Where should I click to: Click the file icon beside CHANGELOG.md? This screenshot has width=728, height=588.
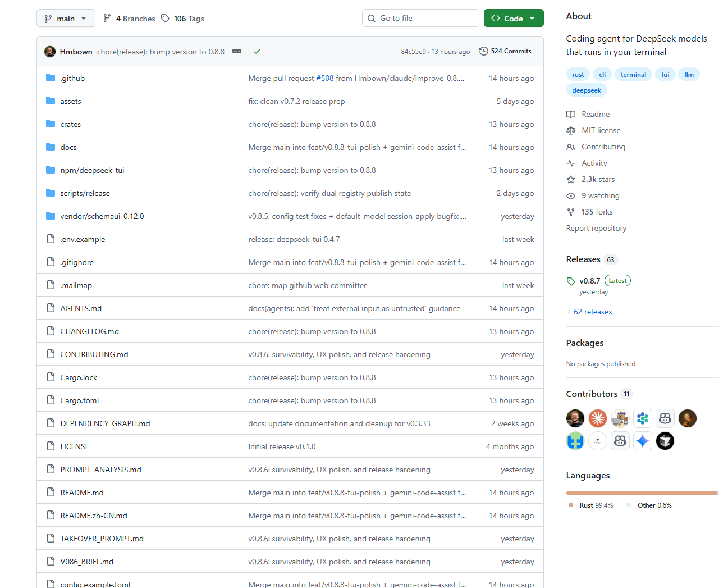coord(51,331)
